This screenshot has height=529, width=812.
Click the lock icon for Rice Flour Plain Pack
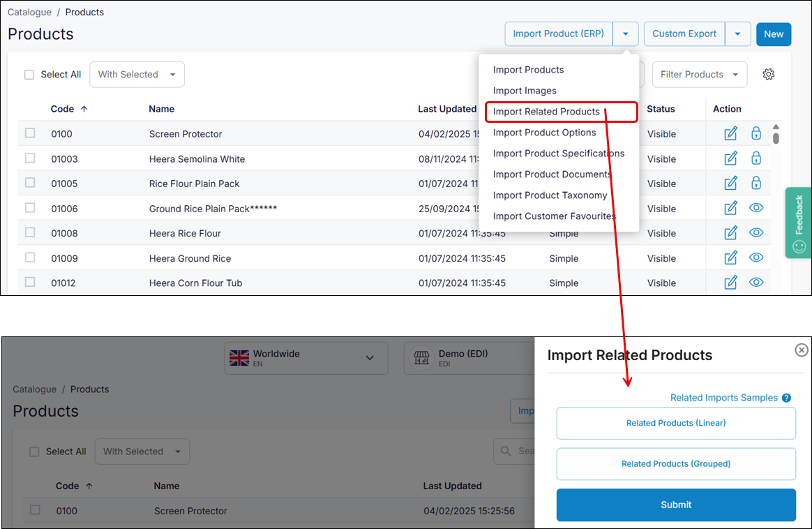(x=756, y=182)
